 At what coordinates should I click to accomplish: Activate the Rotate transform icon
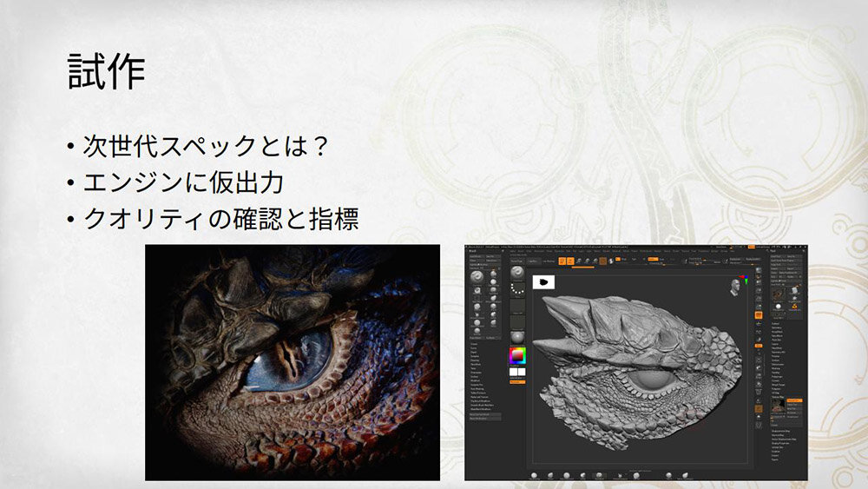pos(595,261)
